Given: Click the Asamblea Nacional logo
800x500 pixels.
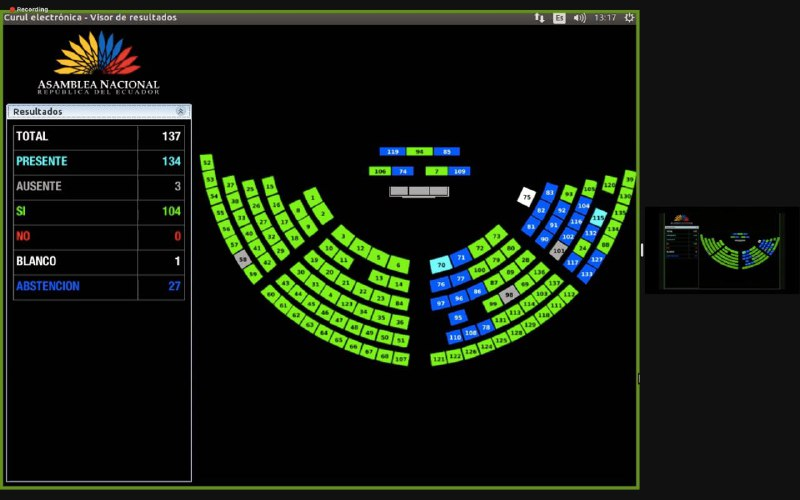Looking at the screenshot, I should click(x=98, y=63).
